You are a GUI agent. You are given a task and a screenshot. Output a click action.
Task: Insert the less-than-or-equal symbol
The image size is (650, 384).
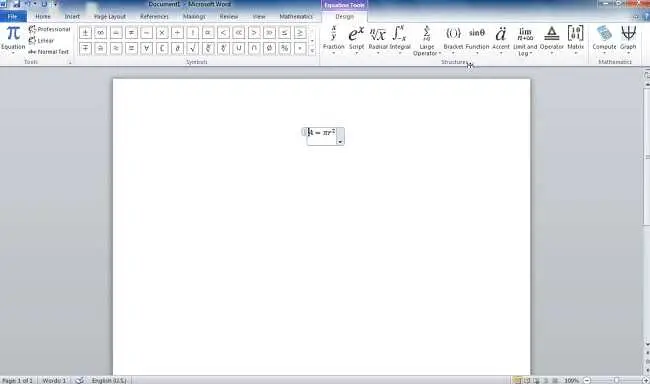285,33
